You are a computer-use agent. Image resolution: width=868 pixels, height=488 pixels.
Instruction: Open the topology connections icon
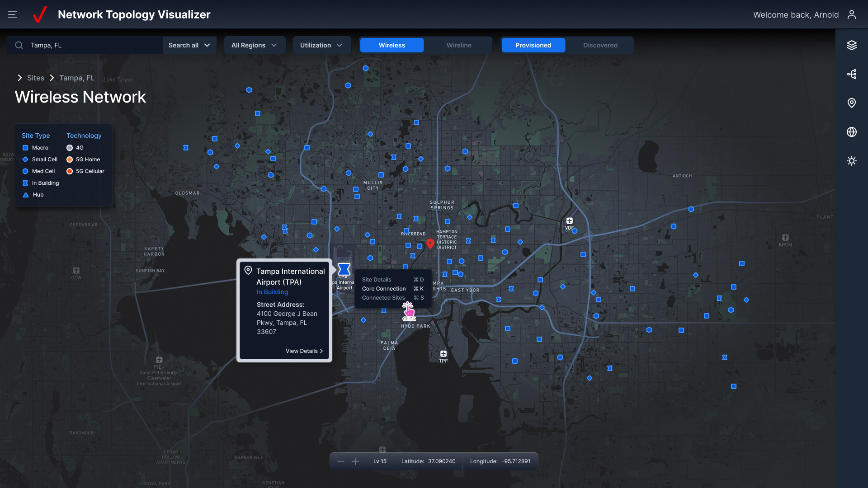coord(852,74)
